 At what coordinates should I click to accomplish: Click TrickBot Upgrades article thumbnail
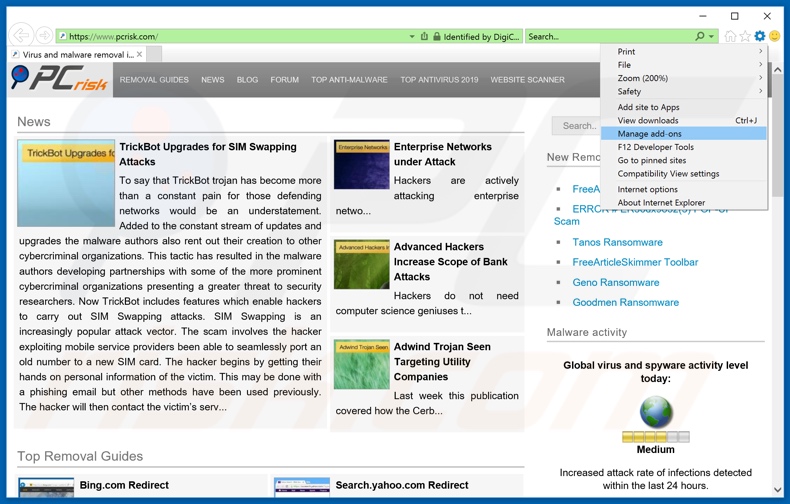[66, 183]
